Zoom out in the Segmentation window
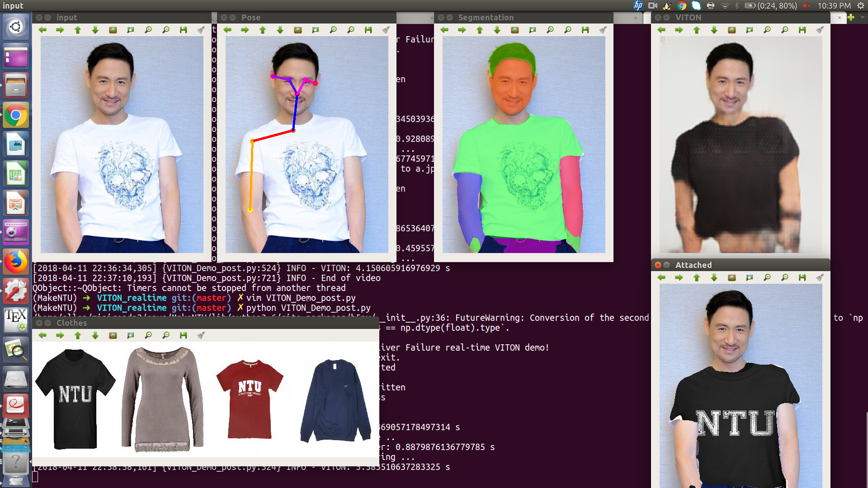 point(568,30)
